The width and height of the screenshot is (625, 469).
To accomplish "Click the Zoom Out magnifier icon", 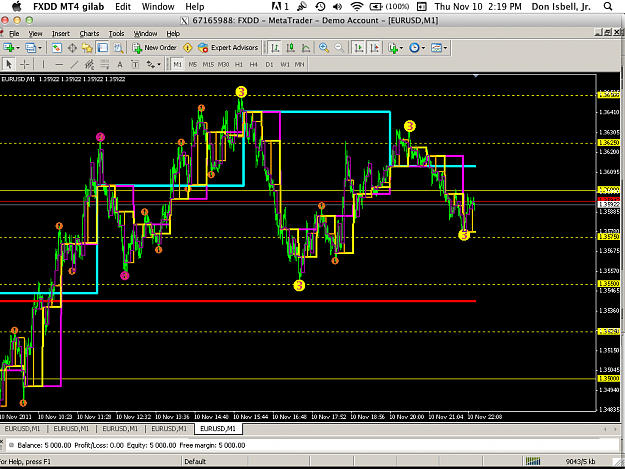I will pos(339,48).
